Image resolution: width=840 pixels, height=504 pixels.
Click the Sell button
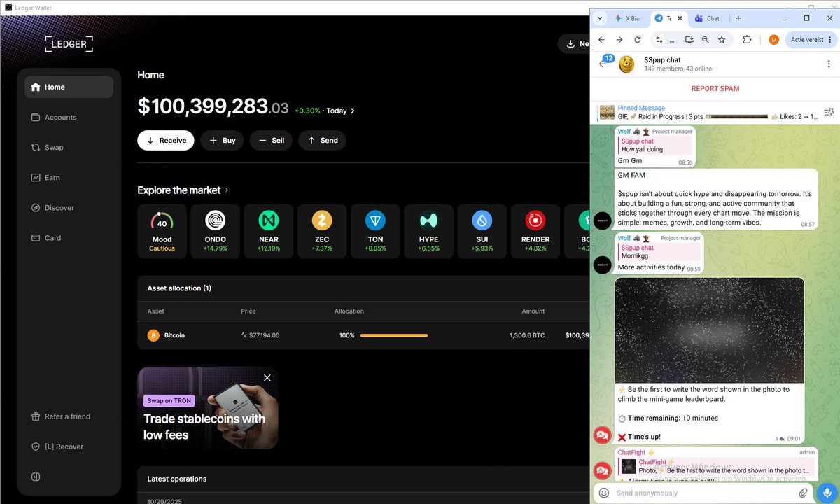point(271,140)
